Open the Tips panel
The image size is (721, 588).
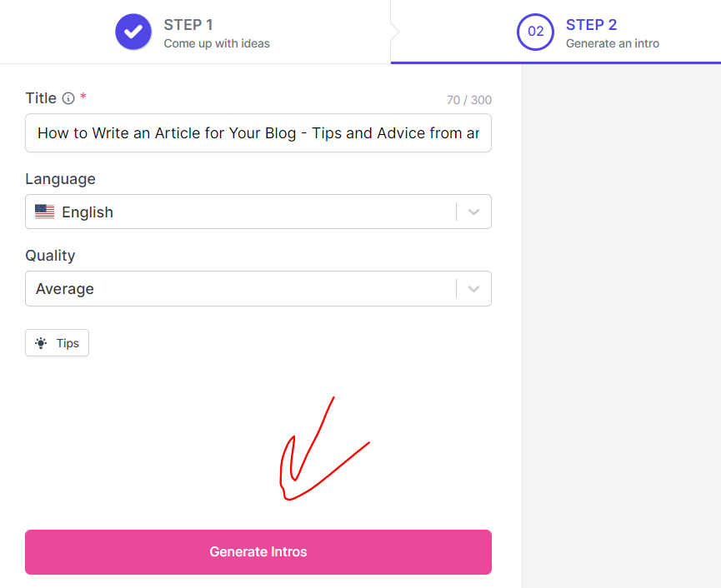57,342
